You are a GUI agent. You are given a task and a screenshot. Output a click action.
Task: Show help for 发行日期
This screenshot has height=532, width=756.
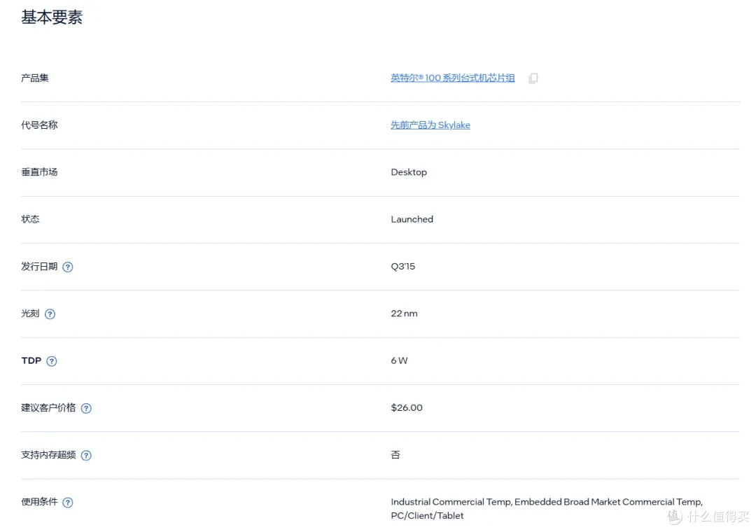click(x=68, y=267)
